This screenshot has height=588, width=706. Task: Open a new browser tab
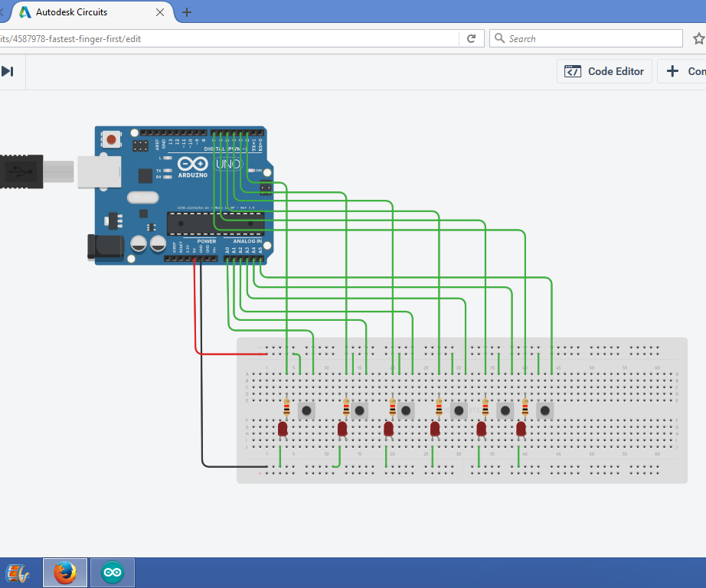coord(188,11)
